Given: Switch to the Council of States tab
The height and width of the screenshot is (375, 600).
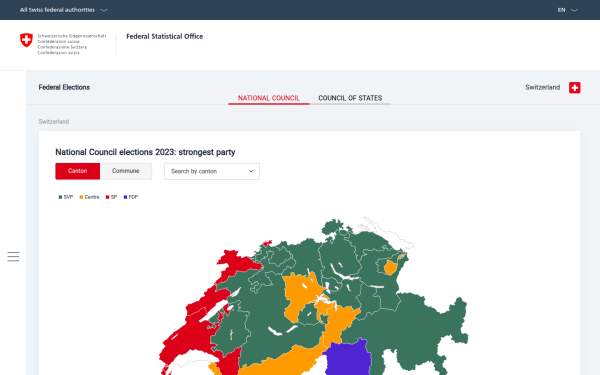Looking at the screenshot, I should click(x=350, y=98).
